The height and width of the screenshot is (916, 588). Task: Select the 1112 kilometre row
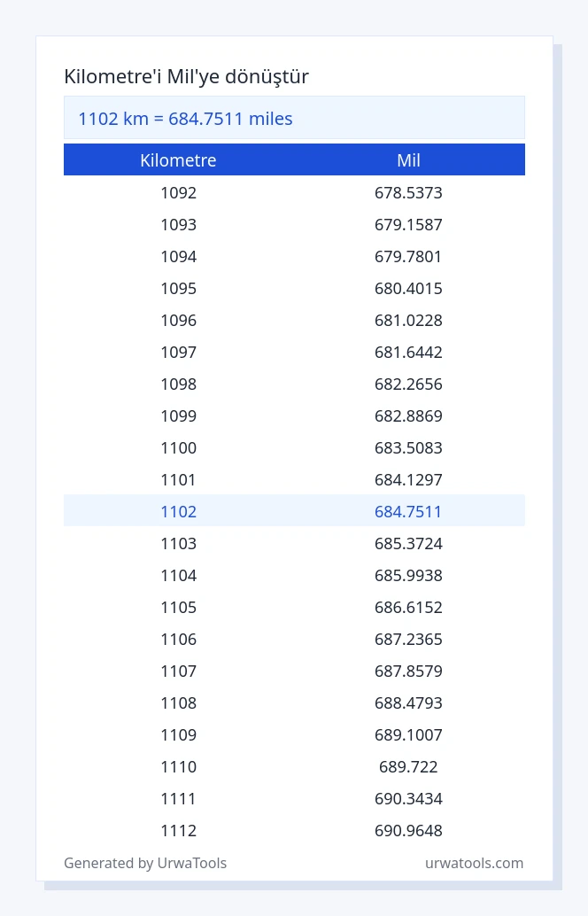(294, 830)
